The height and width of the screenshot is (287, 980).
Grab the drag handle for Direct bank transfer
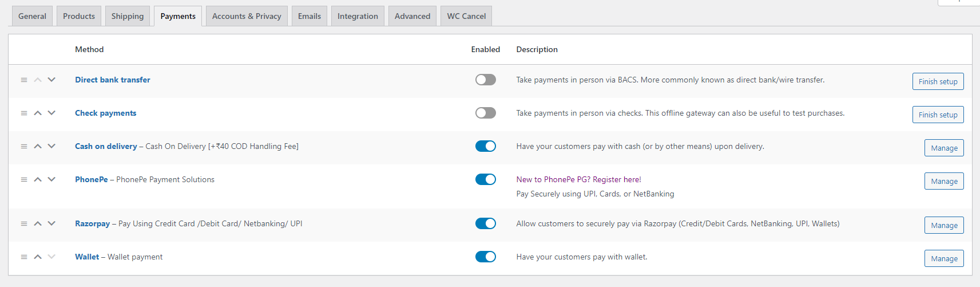(x=24, y=80)
